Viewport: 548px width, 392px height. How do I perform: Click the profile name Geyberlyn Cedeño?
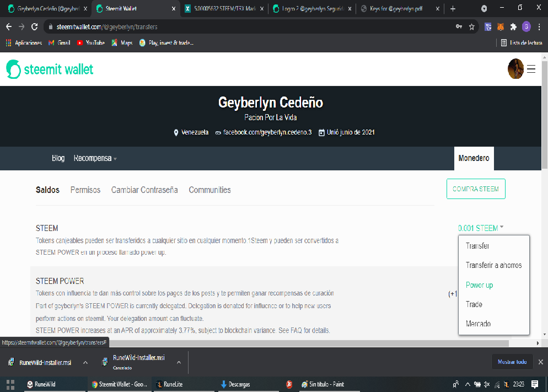[271, 103]
